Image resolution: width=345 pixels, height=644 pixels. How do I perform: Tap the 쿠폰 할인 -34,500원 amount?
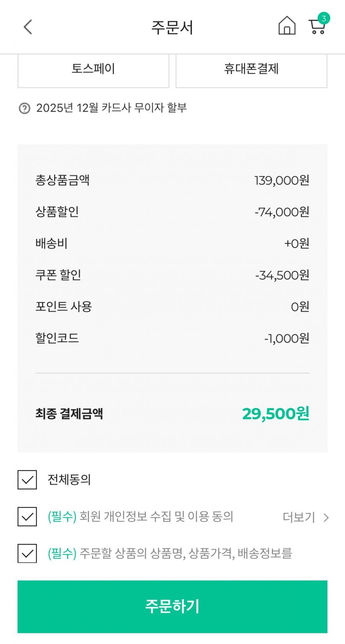click(282, 275)
